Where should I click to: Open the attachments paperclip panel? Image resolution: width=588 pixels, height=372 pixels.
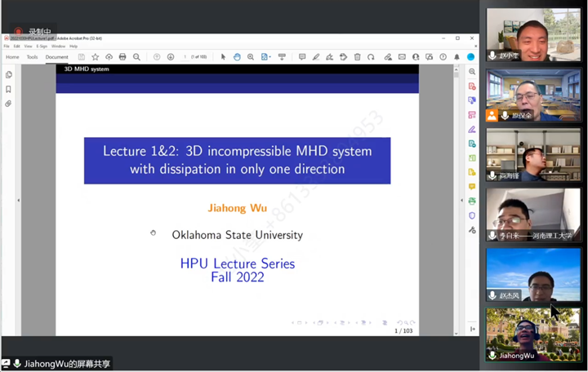pos(8,104)
